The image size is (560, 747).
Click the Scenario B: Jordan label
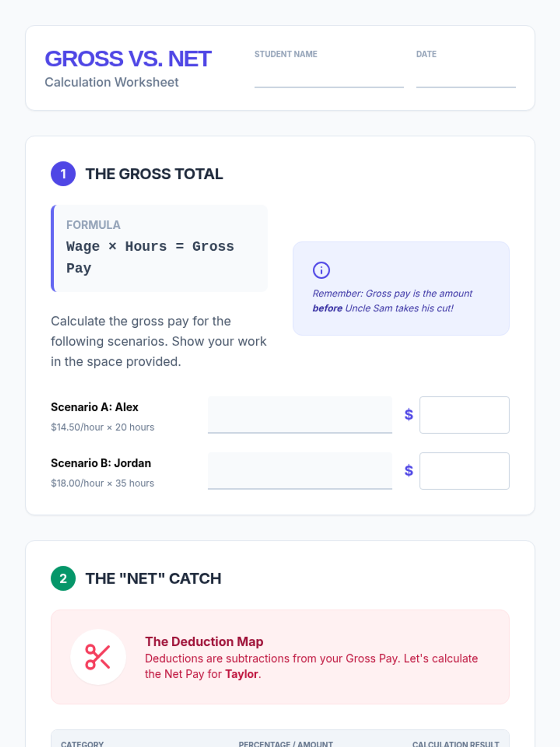pyautogui.click(x=101, y=463)
